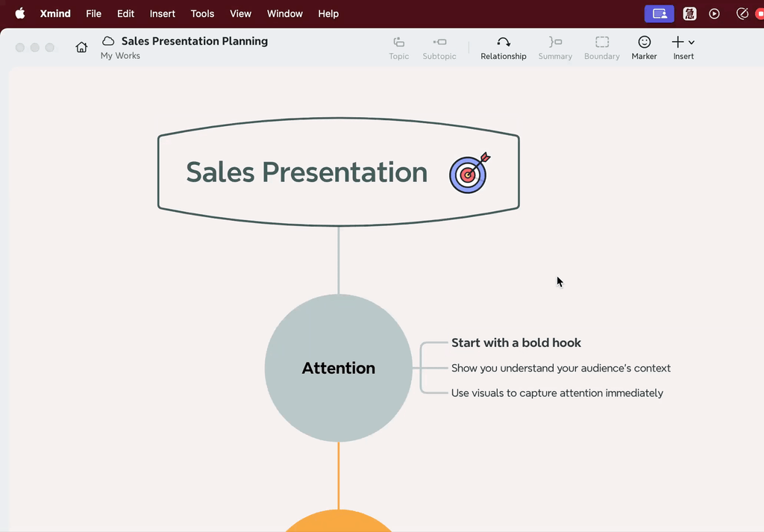Click the cloud sync icon beside the title

coord(108,41)
